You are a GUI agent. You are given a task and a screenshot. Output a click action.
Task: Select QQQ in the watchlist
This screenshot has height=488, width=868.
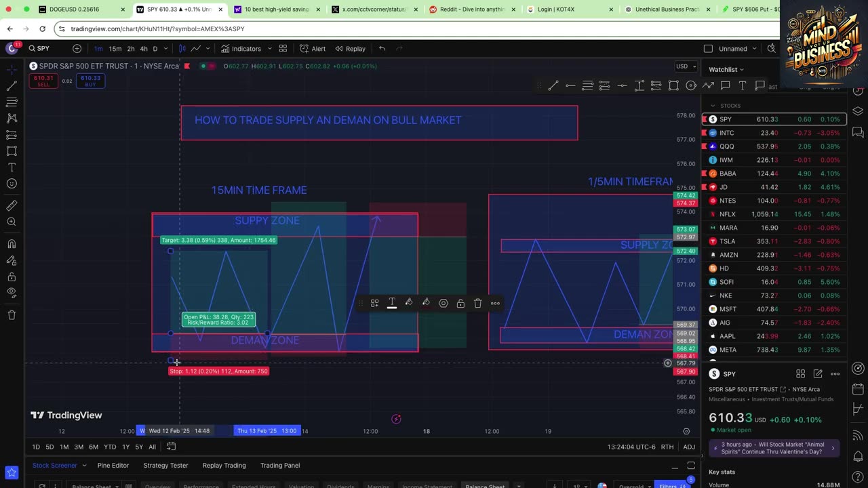(774, 146)
